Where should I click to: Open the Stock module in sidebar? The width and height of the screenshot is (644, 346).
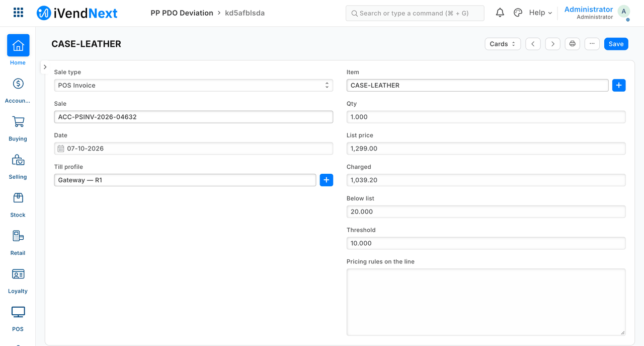pos(18,205)
